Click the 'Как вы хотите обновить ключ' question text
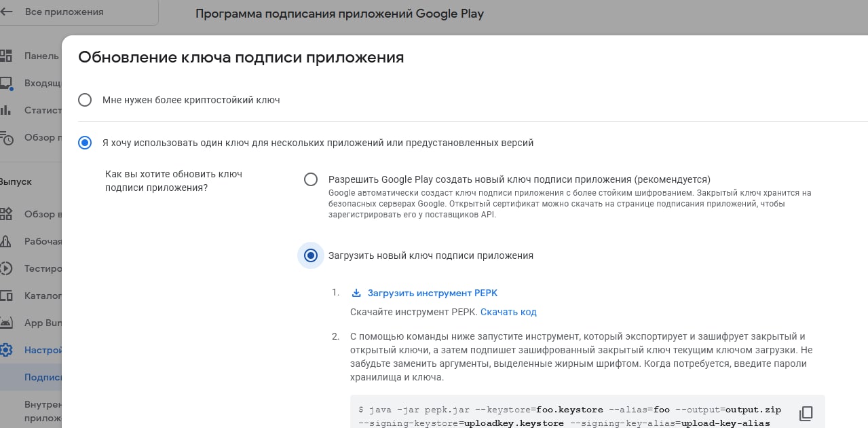Viewport: 868px width, 428px height. tap(174, 181)
